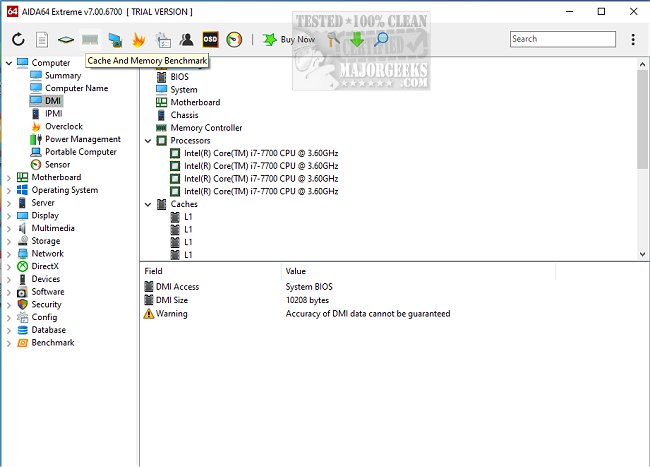
Task: Open the monitor diagnostics toolbar icon
Action: pos(115,40)
